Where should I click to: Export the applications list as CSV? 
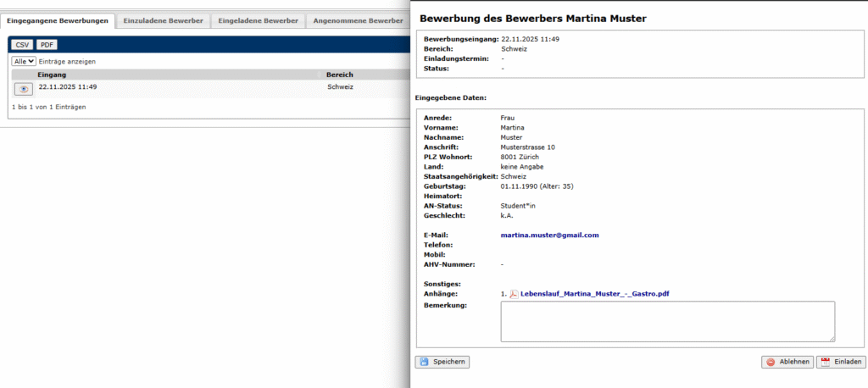point(22,45)
